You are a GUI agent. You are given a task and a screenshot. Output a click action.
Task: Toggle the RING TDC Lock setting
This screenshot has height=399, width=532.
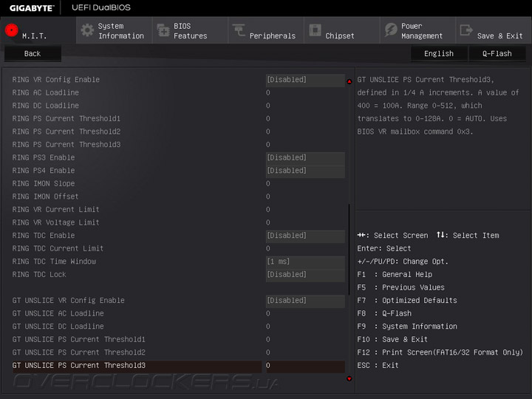tap(304, 275)
